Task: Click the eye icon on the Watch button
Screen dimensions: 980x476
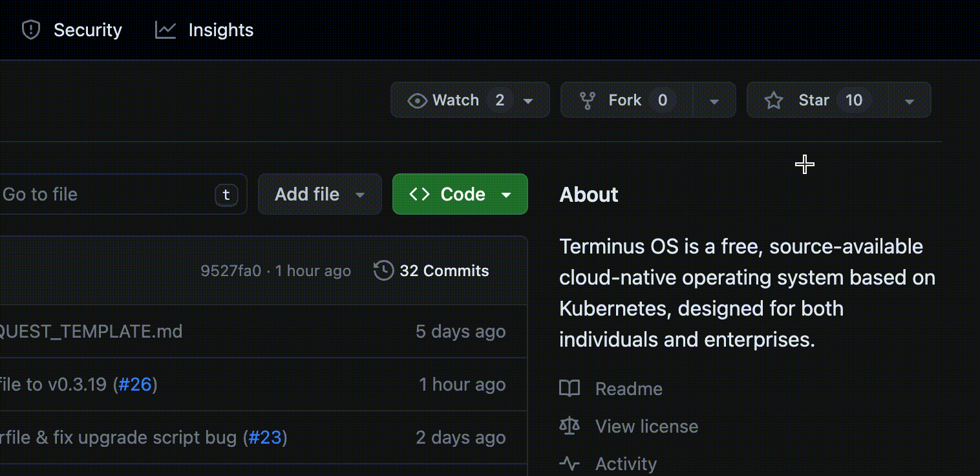Action: click(418, 100)
